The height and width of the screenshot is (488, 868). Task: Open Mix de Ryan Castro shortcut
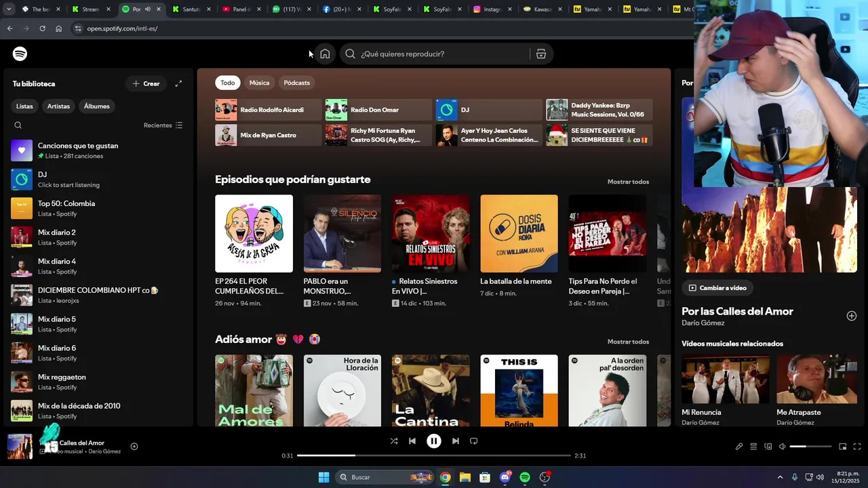point(269,135)
